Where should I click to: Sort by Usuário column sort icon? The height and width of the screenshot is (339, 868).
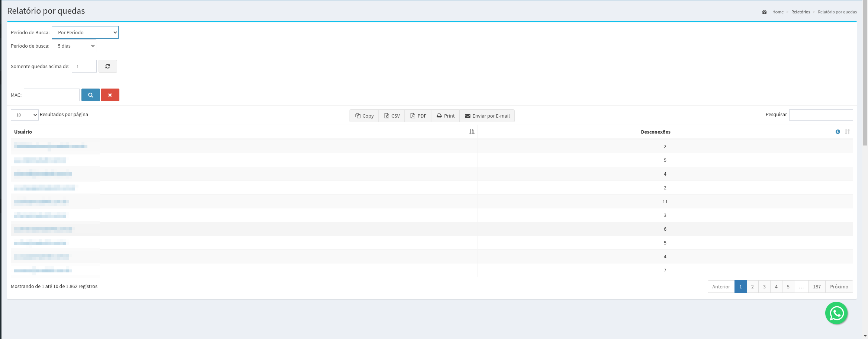[472, 132]
